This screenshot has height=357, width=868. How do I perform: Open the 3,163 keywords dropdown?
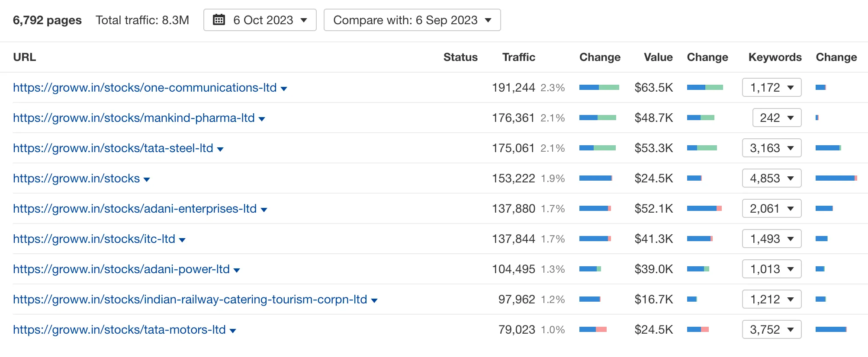coord(772,148)
